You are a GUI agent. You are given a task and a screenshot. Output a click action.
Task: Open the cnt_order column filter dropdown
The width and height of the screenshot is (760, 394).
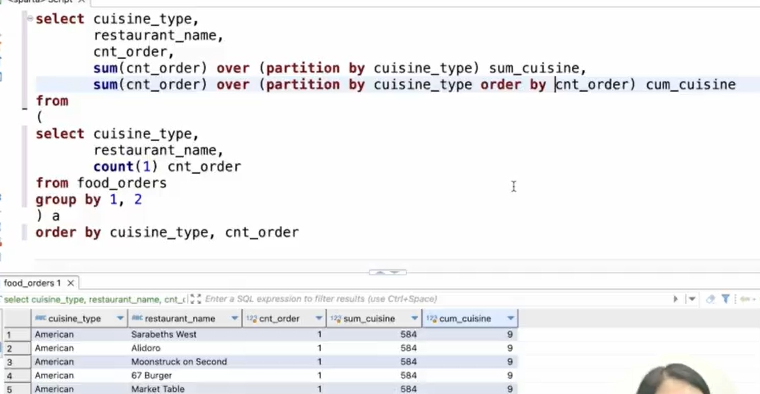coord(319,318)
